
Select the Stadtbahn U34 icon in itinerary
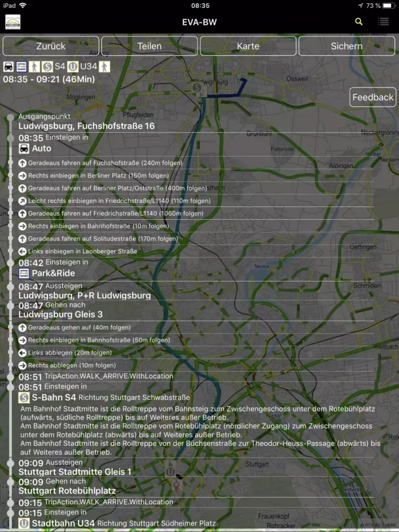tap(24, 523)
